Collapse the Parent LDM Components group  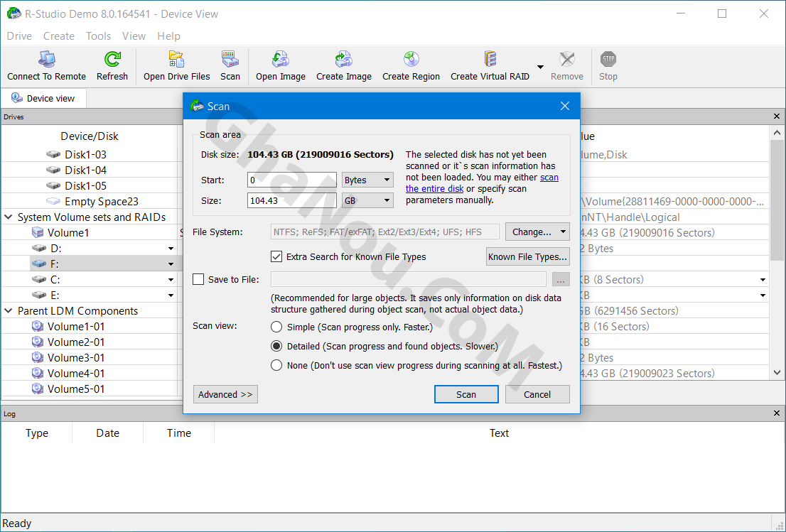[x=9, y=310]
